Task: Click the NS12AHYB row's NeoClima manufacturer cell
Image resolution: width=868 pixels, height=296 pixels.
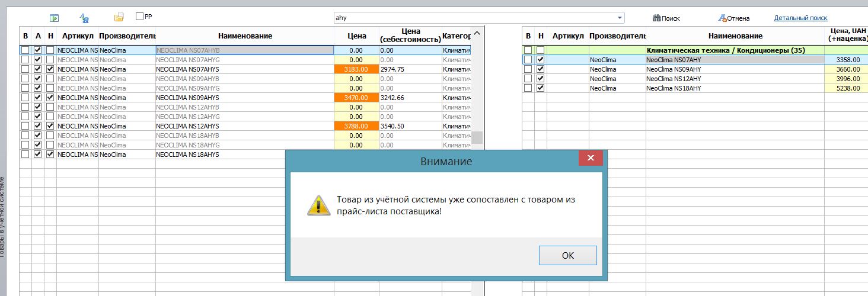Action: click(127, 107)
